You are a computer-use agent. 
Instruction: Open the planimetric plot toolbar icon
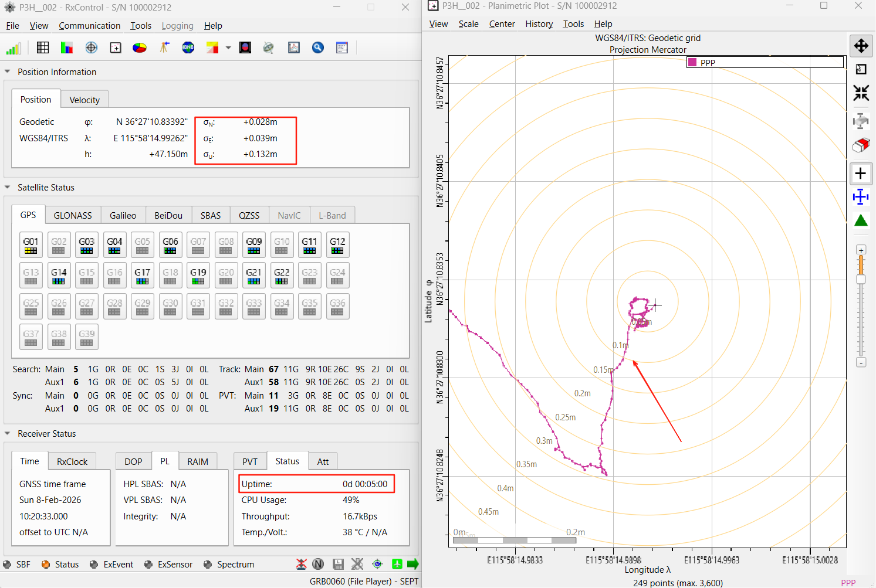(x=116, y=47)
